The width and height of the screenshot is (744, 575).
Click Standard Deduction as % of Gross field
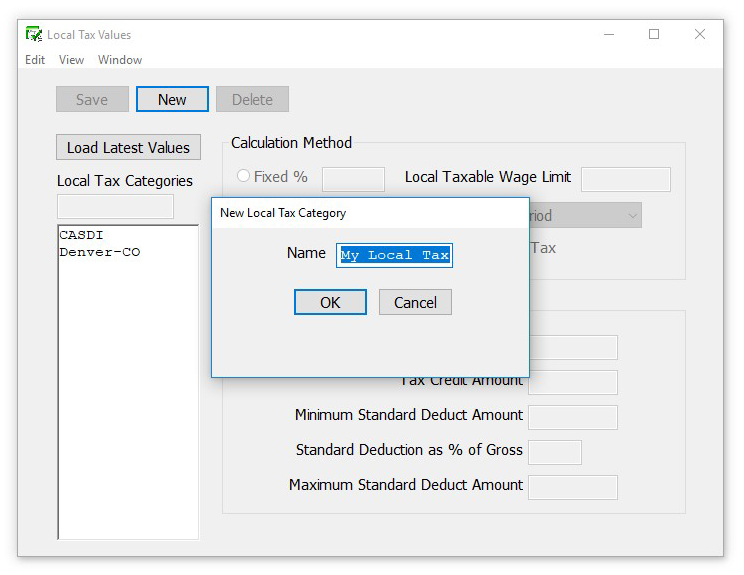[x=554, y=452]
